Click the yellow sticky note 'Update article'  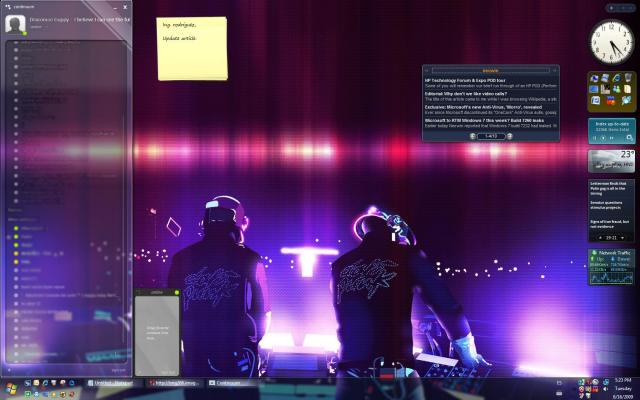click(192, 46)
